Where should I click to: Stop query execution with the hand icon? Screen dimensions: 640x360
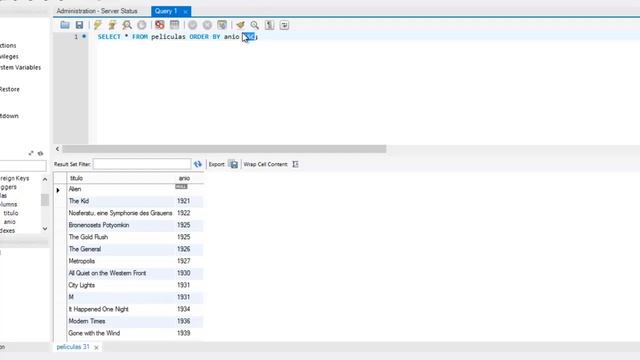pyautogui.click(x=142, y=25)
